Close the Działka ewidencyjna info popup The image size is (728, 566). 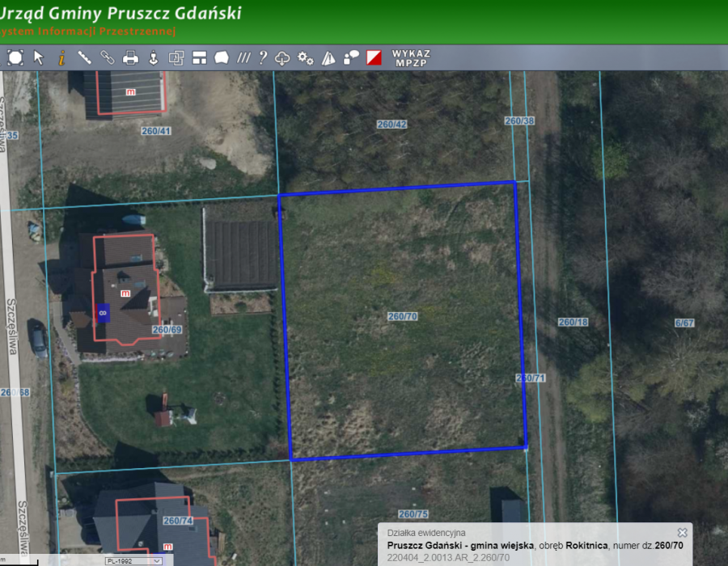[682, 532]
